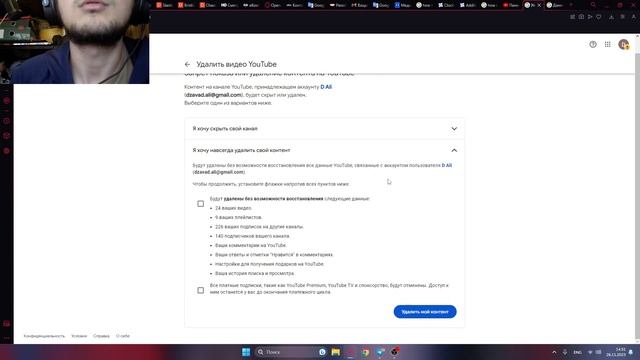Image resolution: width=640 pixels, height=360 pixels.
Task: Open the 'Справка' footer link
Action: [x=101, y=336]
